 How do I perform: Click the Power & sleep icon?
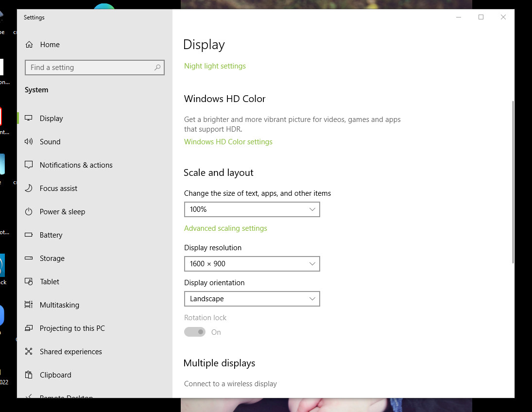click(x=29, y=212)
